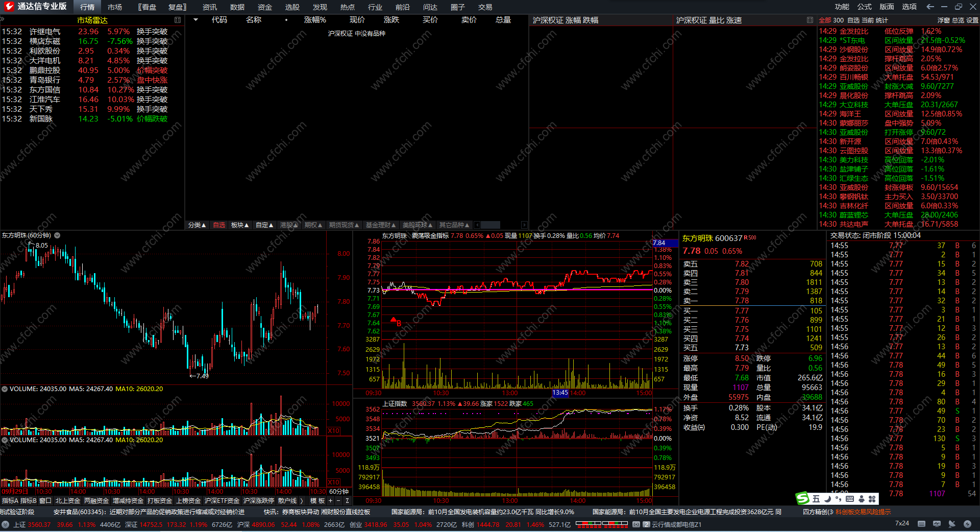Open the 行情 tab
Screen dimensions: 980x532
click(87, 7)
